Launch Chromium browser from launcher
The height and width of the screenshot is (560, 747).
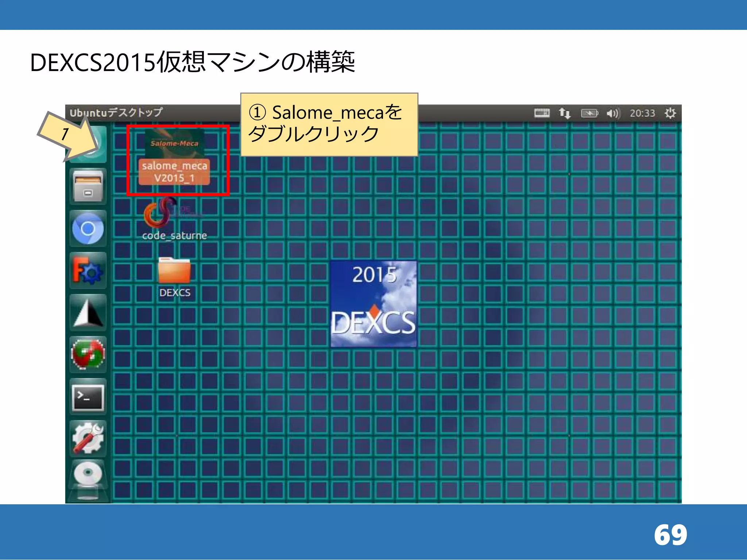pyautogui.click(x=88, y=229)
